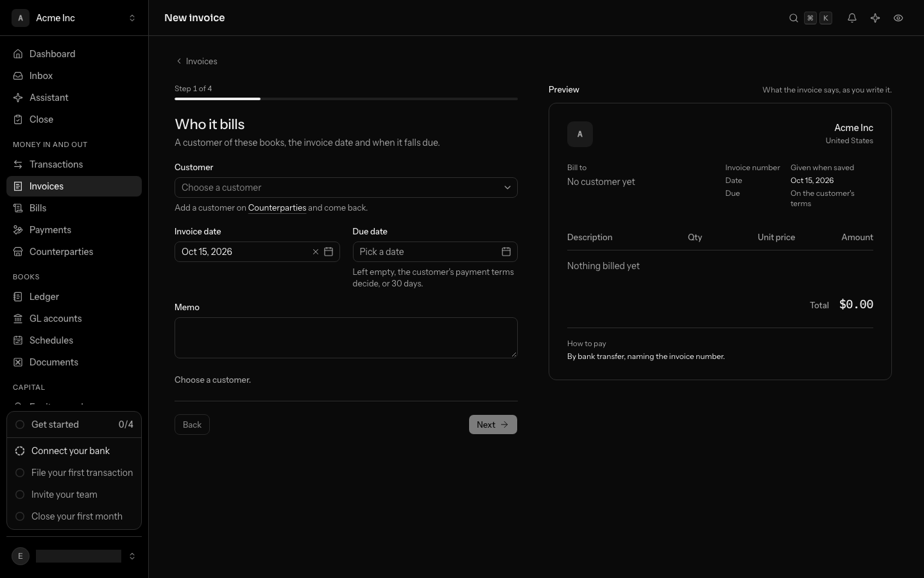Go to Payments in the sidebar

click(x=74, y=230)
